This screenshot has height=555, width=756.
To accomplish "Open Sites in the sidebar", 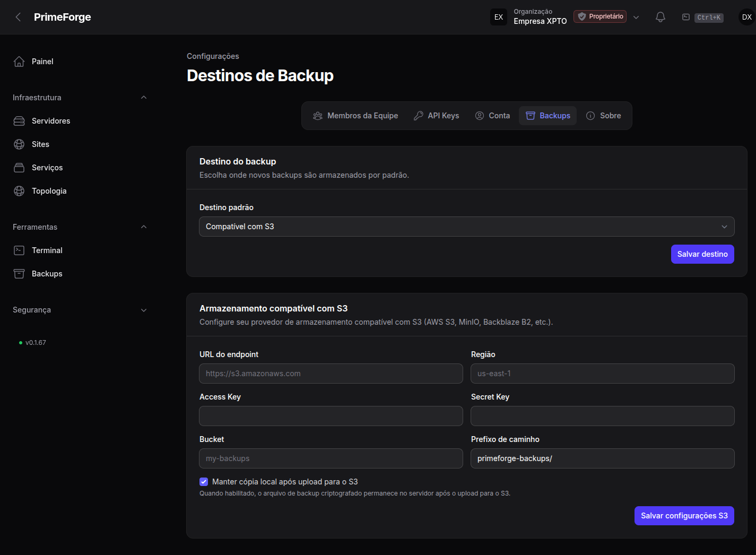I will [x=40, y=144].
